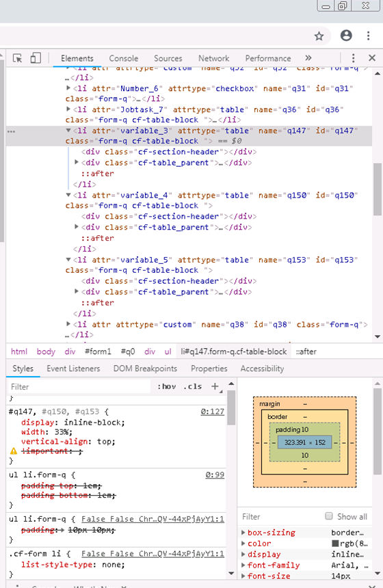Expand the li Jobtask_7 q36 node
The image size is (383, 588).
point(68,109)
